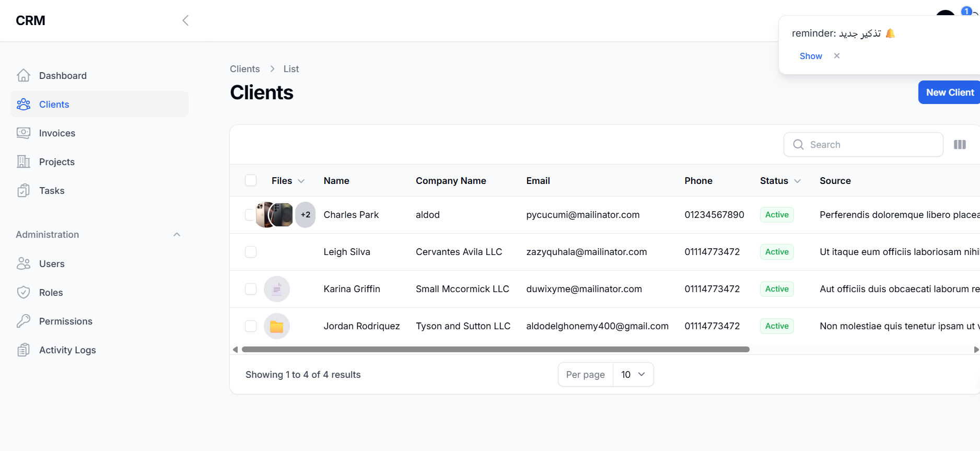This screenshot has width=980, height=451.
Task: Open Dashboard from the sidebar
Action: pos(99,75)
